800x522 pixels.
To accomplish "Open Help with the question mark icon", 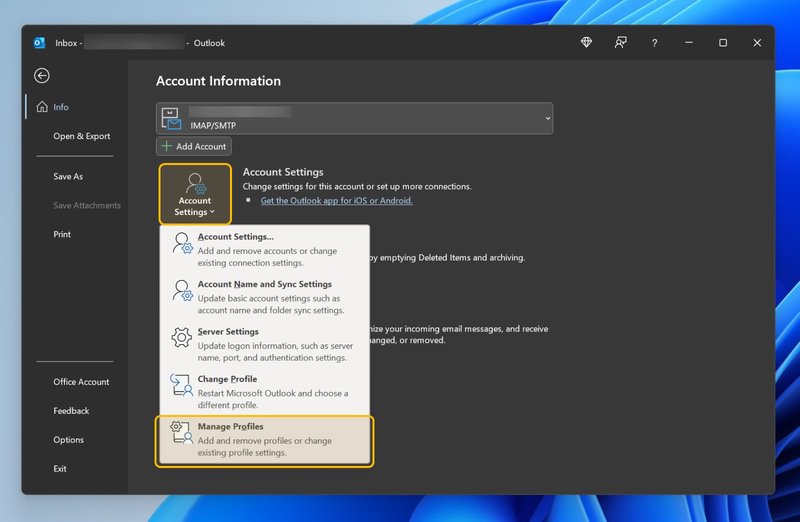I will click(654, 43).
